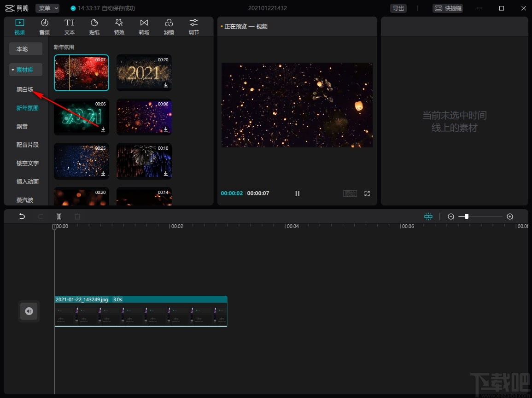Screen dimensions: 532x398
Task: Select the 蒸汽波 category
Action: pos(25,200)
